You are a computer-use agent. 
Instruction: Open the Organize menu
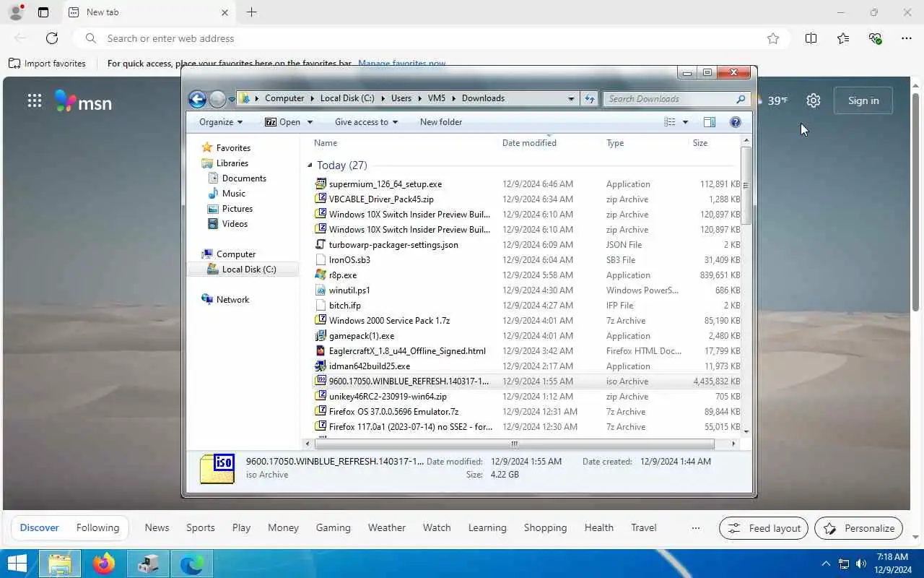click(x=221, y=122)
